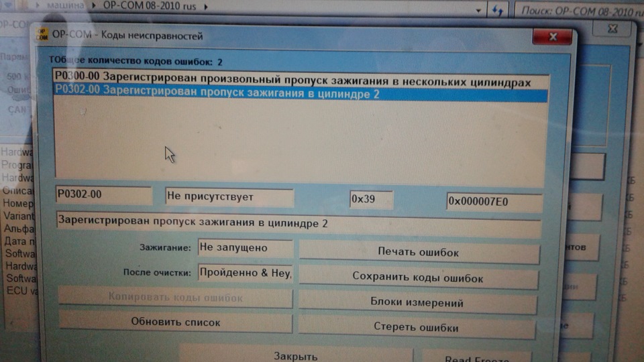Image resolution: width=644 pixels, height=362 pixels.
Task: Select the P0300-00 misfire code row
Action: [301, 80]
